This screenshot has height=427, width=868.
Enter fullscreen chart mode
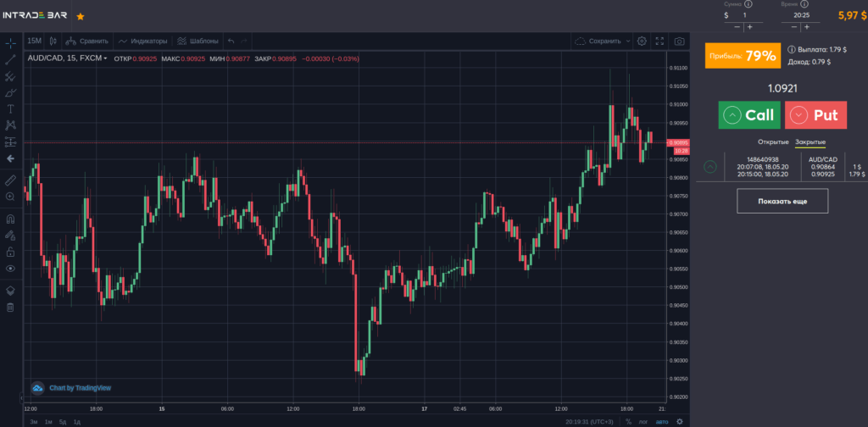click(659, 41)
